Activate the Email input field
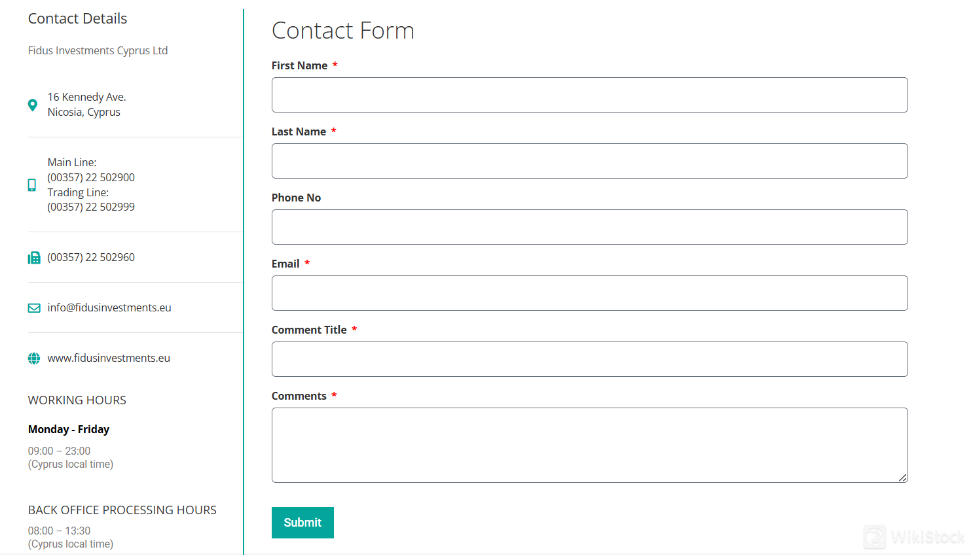 589,293
